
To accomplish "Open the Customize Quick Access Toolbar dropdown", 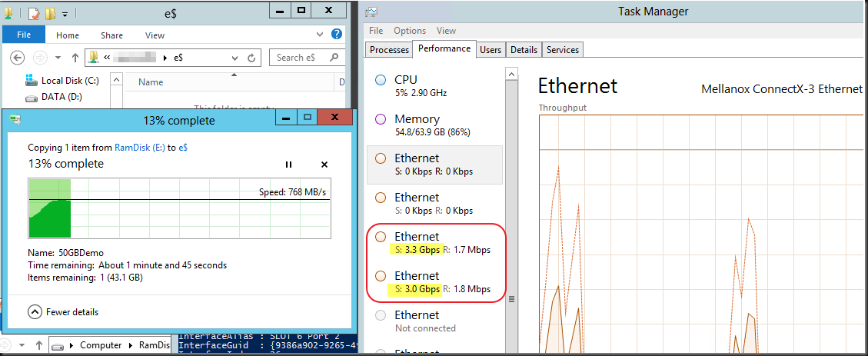I will 65,13.
